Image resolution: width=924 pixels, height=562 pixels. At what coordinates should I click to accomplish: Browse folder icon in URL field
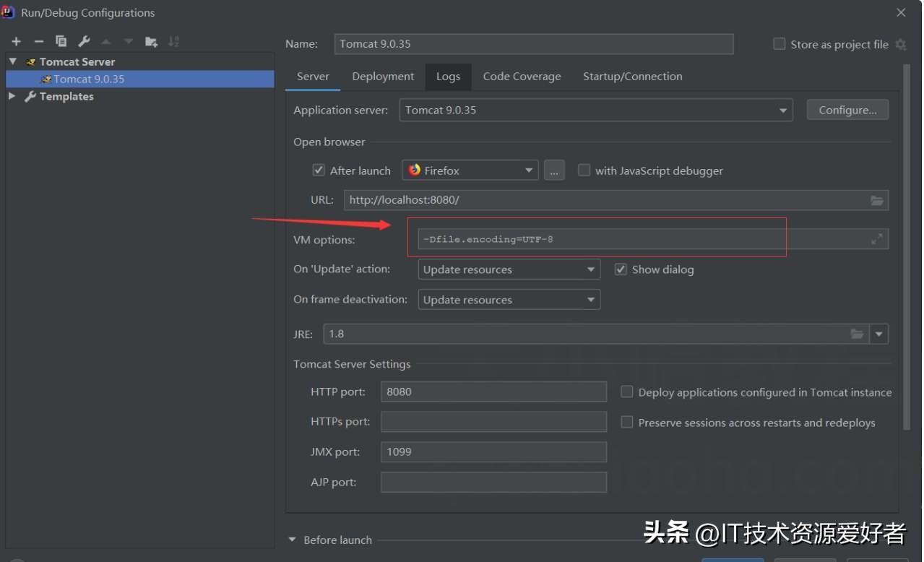pyautogui.click(x=877, y=200)
